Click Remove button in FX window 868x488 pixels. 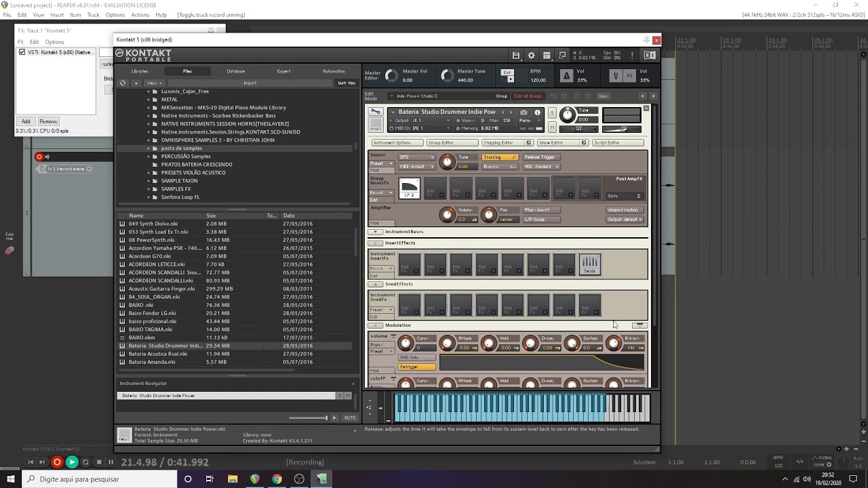[x=48, y=121]
